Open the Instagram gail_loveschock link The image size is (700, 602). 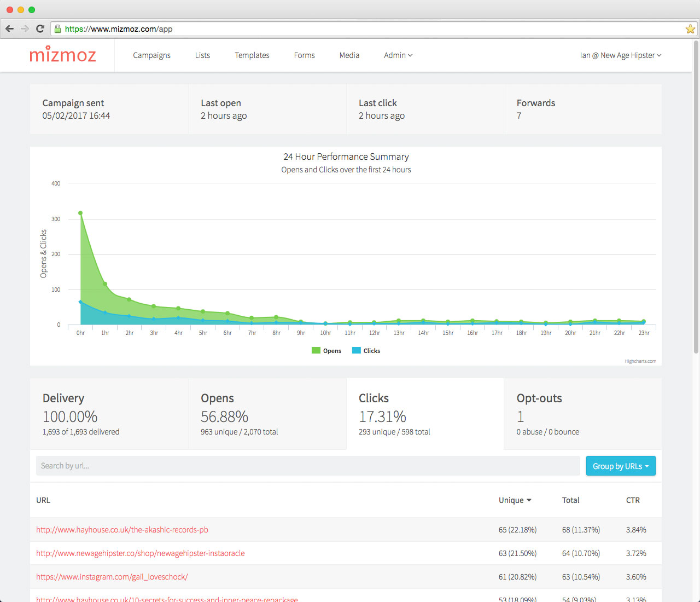click(112, 577)
